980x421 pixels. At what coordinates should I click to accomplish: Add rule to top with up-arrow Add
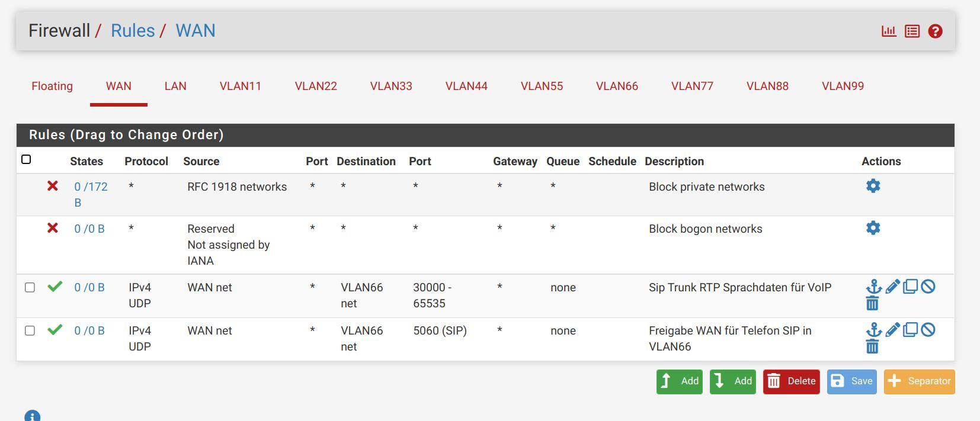(679, 381)
